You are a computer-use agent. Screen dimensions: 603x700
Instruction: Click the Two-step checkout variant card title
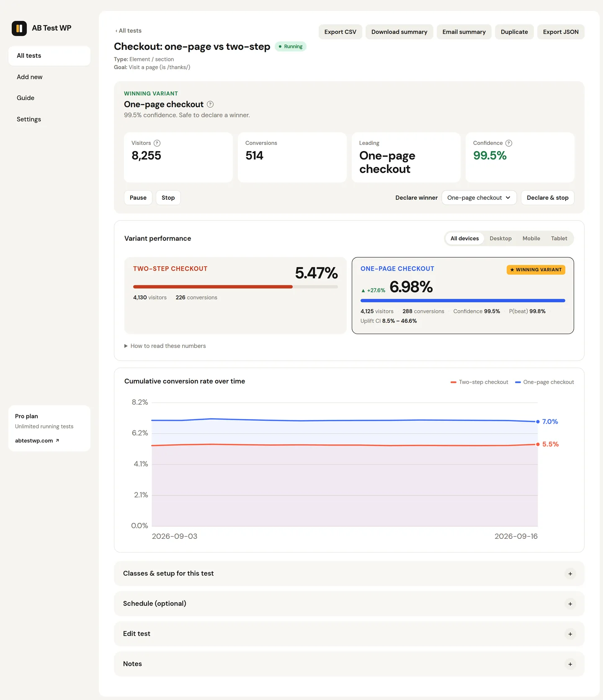pyautogui.click(x=170, y=269)
